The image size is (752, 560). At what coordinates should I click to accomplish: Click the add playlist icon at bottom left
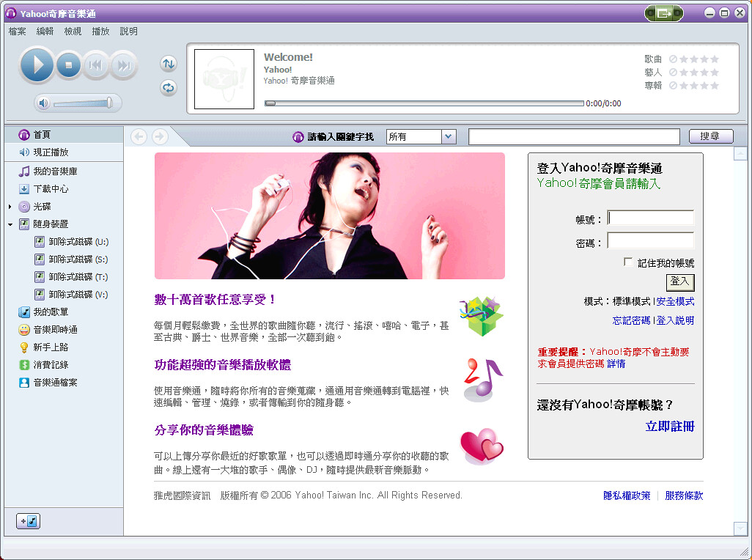pyautogui.click(x=28, y=521)
